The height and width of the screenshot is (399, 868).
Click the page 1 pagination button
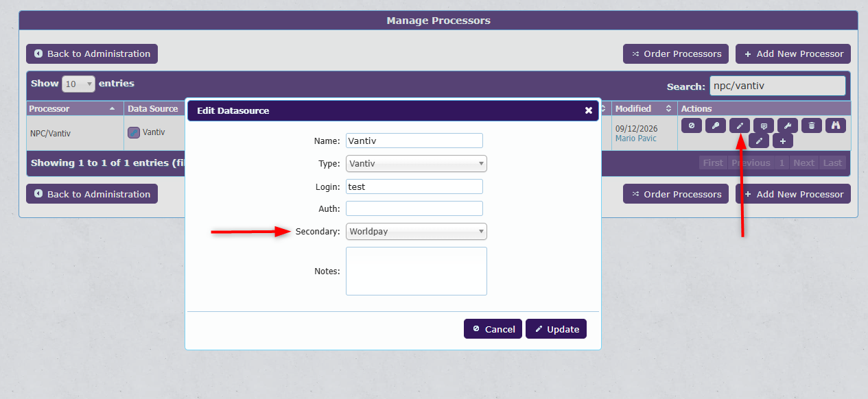tap(782, 163)
